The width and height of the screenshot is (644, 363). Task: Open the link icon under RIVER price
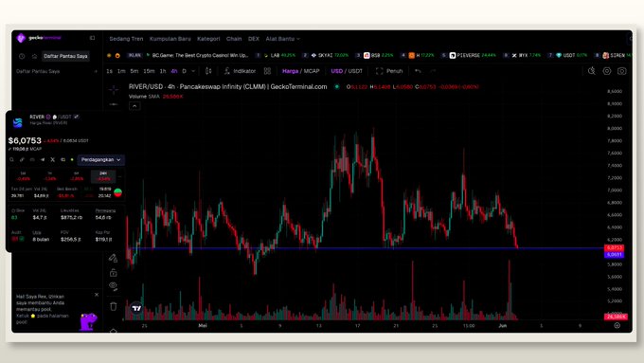[22, 159]
